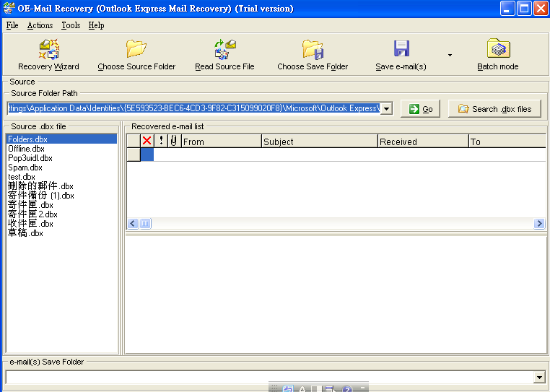
Task: Click e-mail list scroll right arrow
Action: [539, 223]
